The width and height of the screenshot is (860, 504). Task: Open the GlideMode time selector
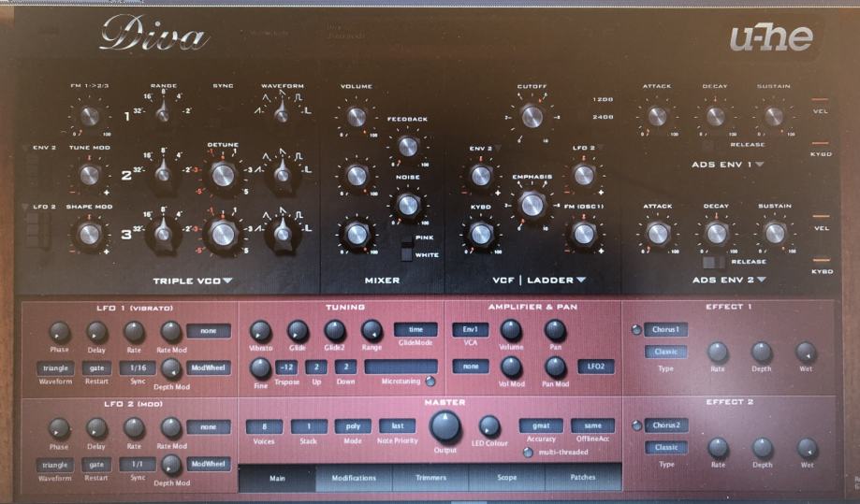point(415,330)
